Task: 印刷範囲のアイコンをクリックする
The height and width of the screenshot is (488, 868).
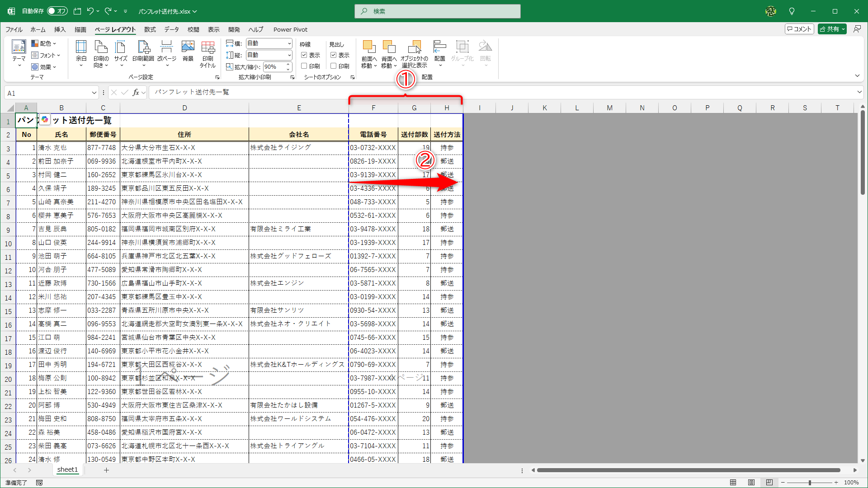Action: coord(144,52)
